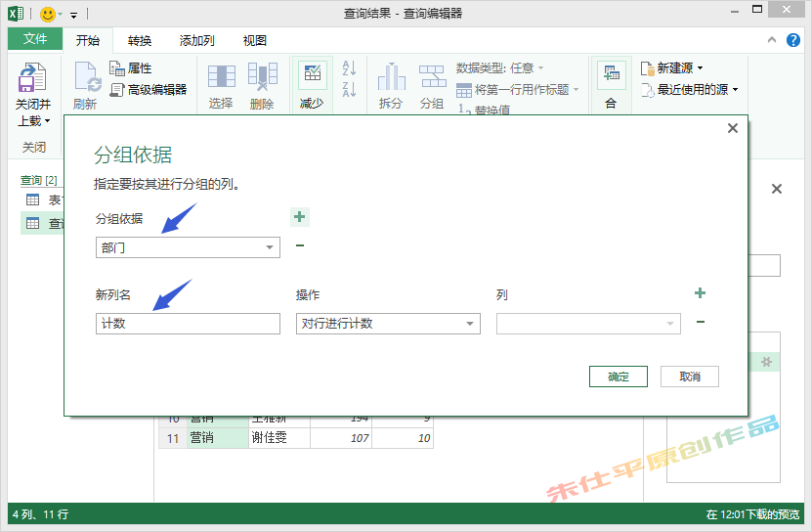Click the 查询 [2] pane header
Viewport: 812px width, 532px height.
coord(39,181)
